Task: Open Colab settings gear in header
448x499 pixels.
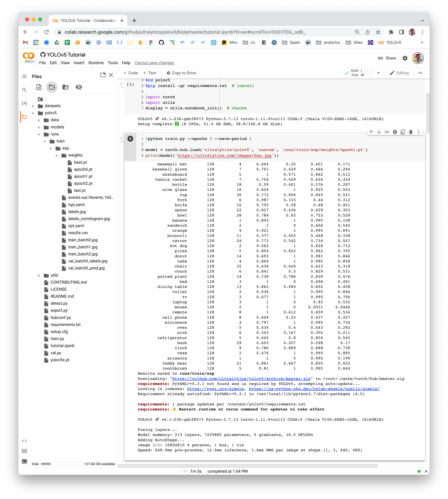Action: point(405,58)
